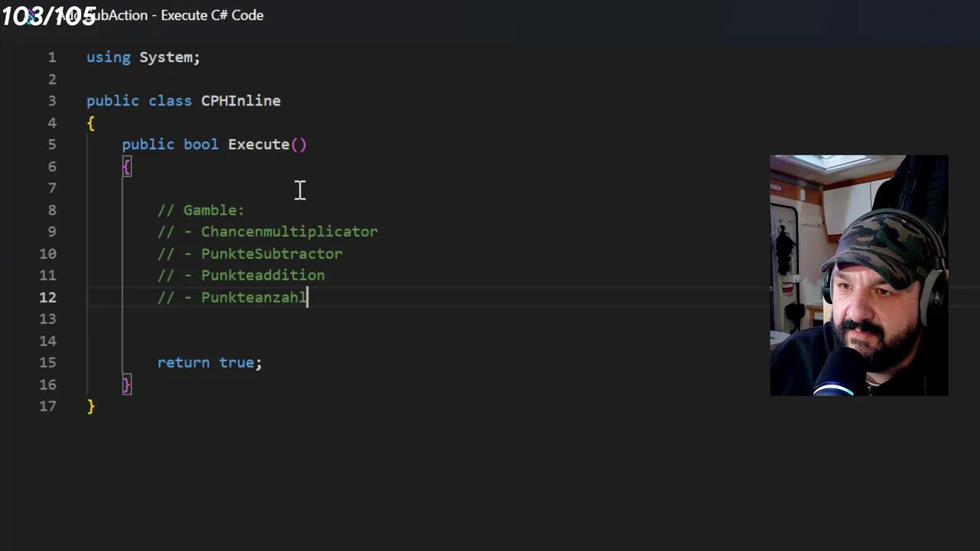Viewport: 980px width, 551px height.
Task: Click the 'bool' keyword on line 5
Action: [x=201, y=145]
